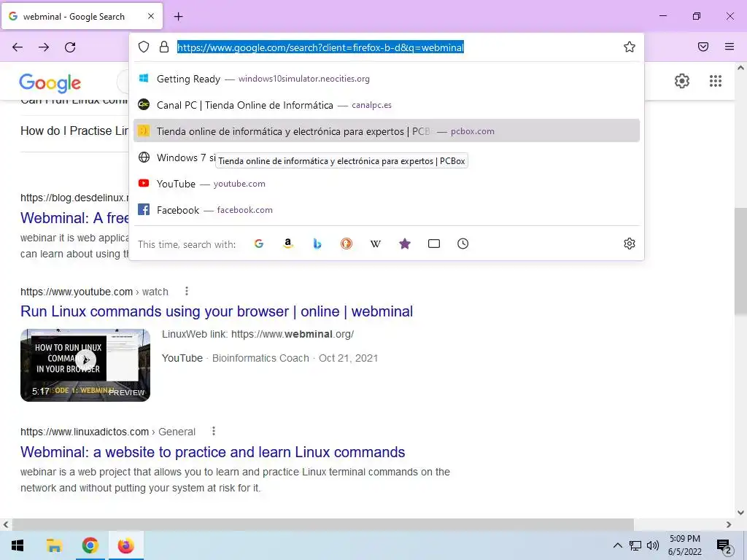The height and width of the screenshot is (560, 747).
Task: Search this time with Google
Action: pyautogui.click(x=259, y=244)
